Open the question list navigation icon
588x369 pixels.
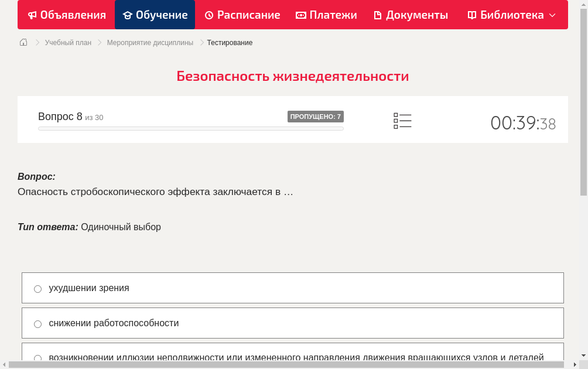pyautogui.click(x=402, y=120)
